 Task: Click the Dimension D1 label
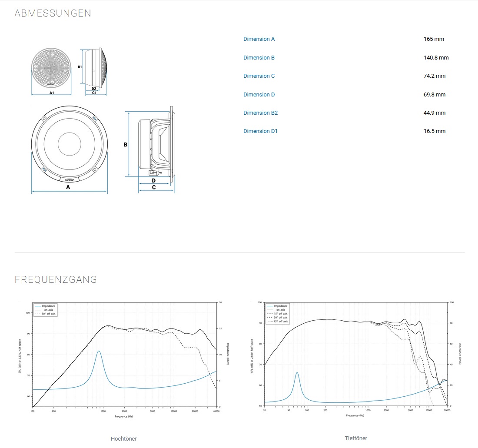pos(260,131)
